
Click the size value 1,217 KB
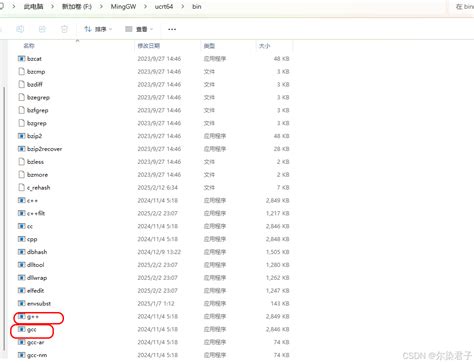click(x=277, y=213)
